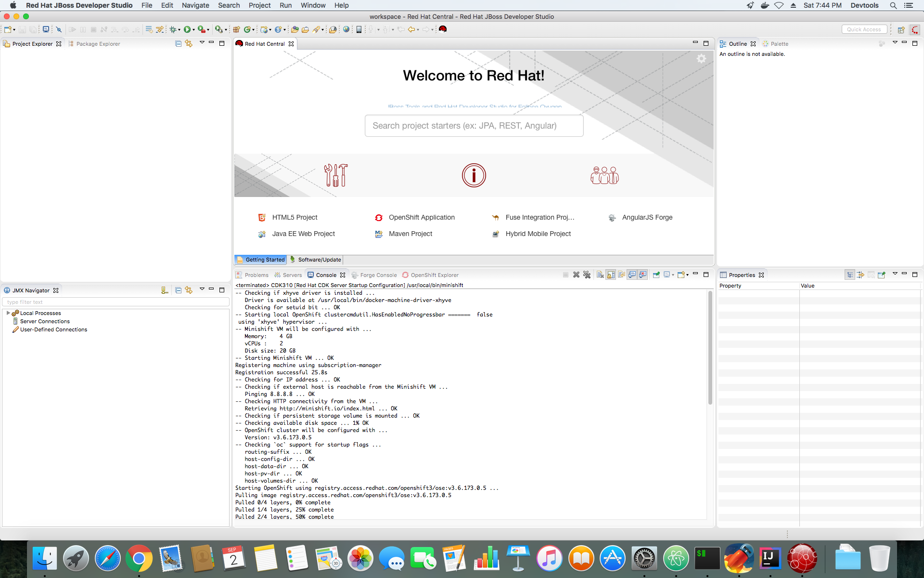Switch to the Servers tab
The image size is (924, 578).
click(288, 275)
